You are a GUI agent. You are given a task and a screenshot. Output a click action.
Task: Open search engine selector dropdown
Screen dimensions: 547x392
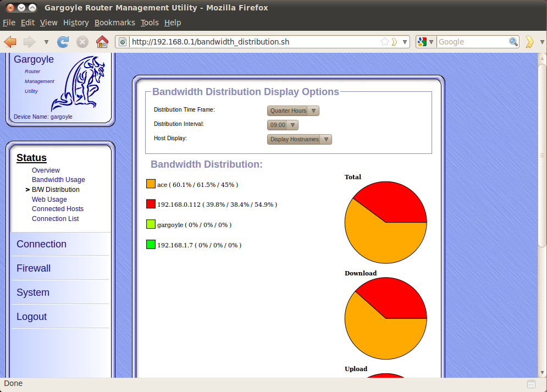click(x=426, y=42)
